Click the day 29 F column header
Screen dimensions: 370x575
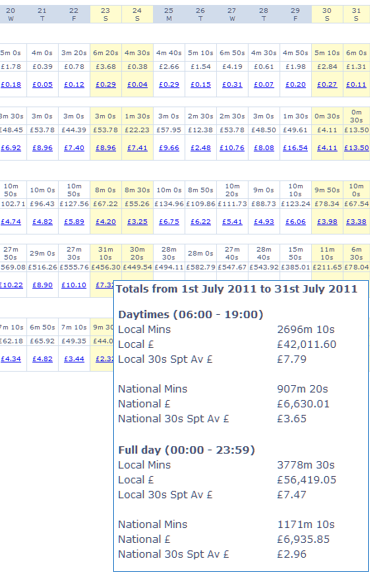296,14
